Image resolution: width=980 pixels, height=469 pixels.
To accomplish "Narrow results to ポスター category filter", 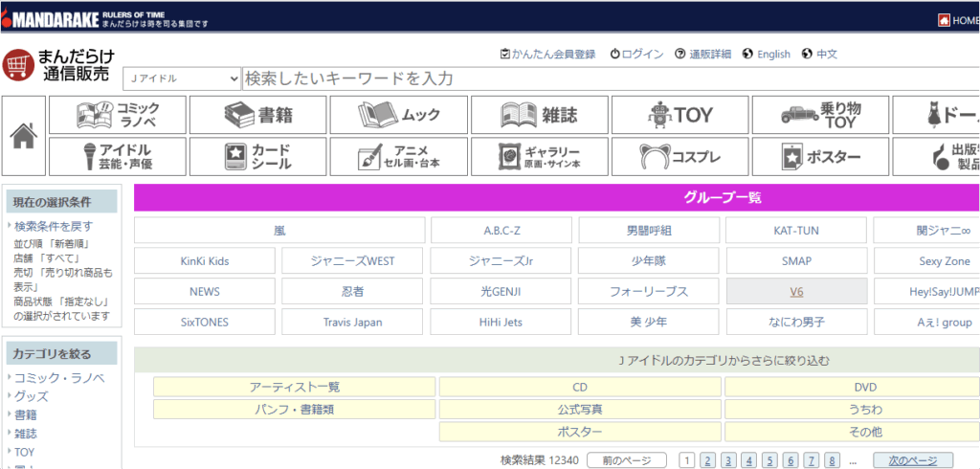I will [x=580, y=432].
